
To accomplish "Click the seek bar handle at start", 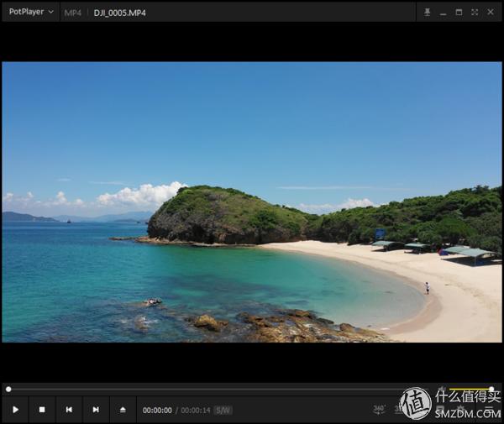I will click(x=8, y=390).
